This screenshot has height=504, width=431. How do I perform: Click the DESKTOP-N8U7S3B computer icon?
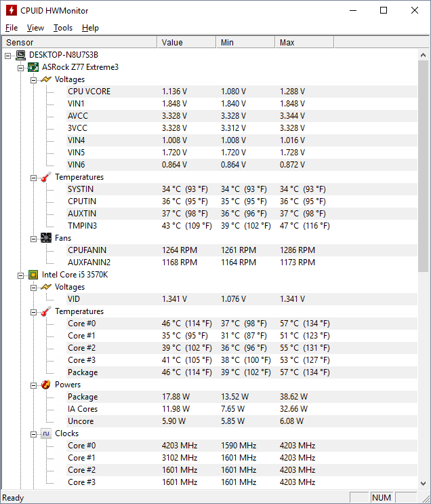click(20, 55)
